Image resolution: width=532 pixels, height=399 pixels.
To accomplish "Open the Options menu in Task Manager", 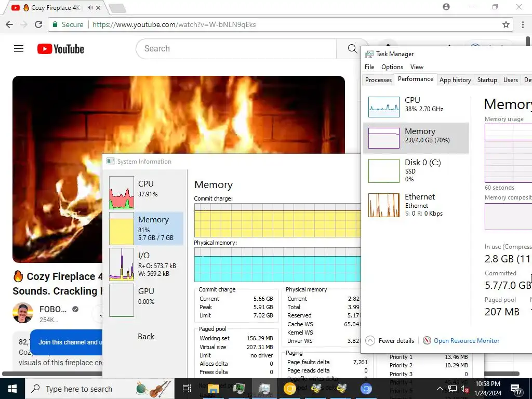I will [x=392, y=67].
